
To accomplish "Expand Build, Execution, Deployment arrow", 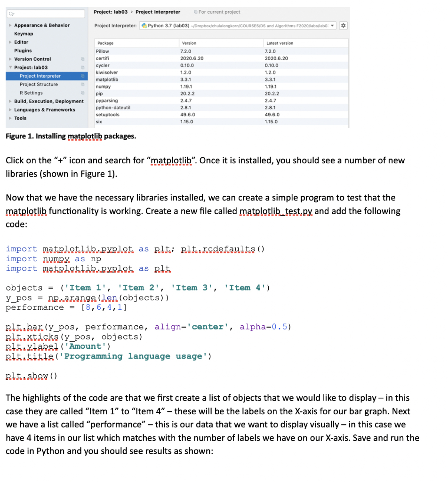I will click(10, 101).
